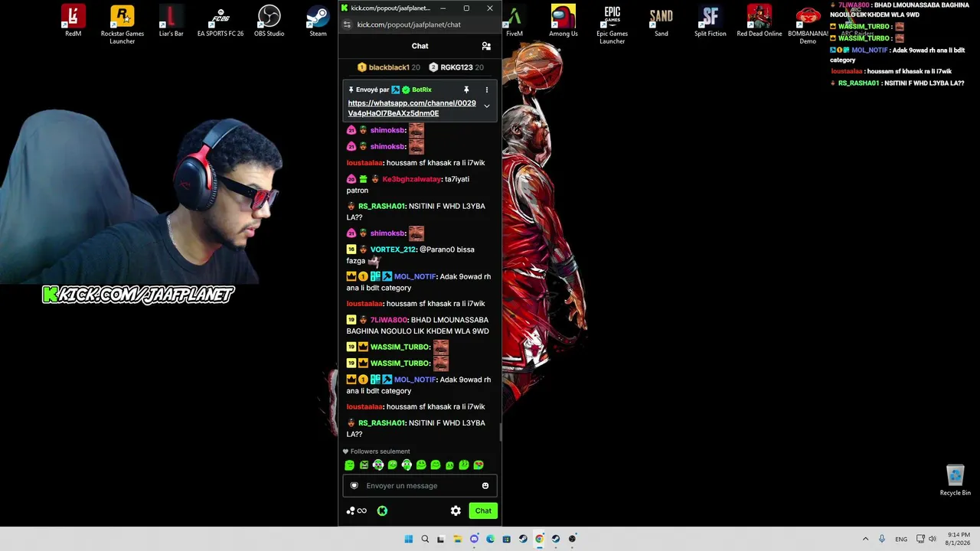Screen dimensions: 980x551
Task: Click the green Kick K badge icon
Action: [x=382, y=510]
